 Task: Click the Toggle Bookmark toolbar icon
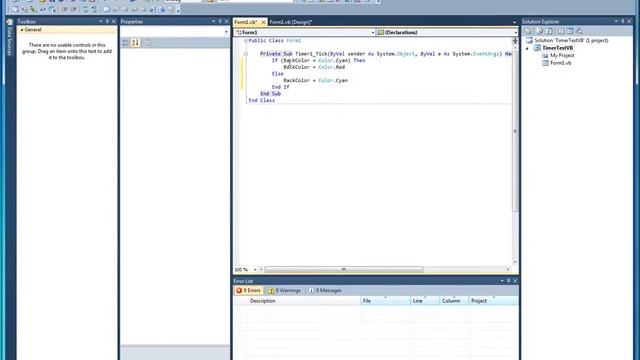106,9
